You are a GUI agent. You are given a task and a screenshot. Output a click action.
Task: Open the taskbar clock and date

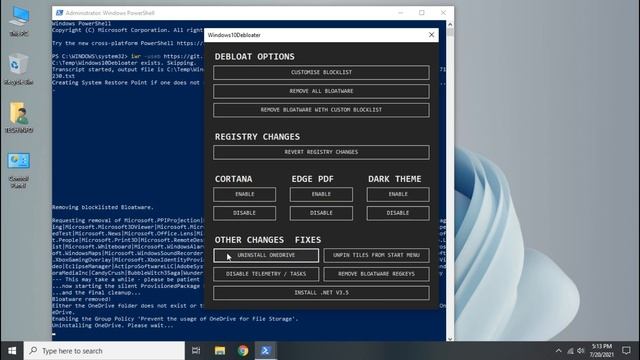[602, 351]
